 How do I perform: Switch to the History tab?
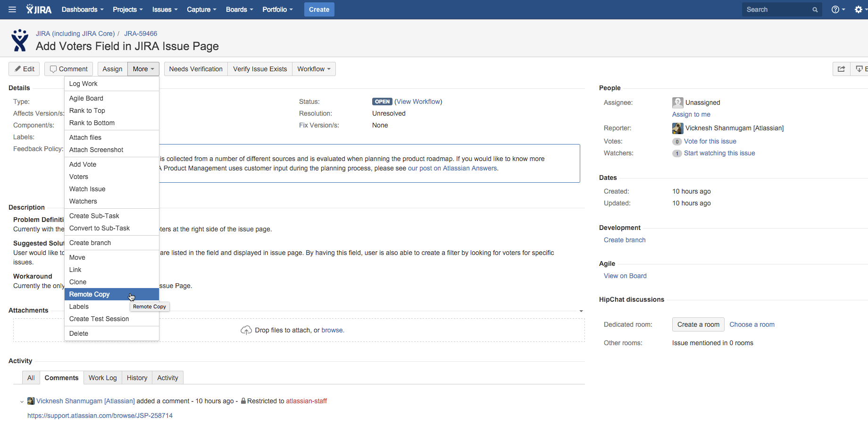(x=137, y=378)
